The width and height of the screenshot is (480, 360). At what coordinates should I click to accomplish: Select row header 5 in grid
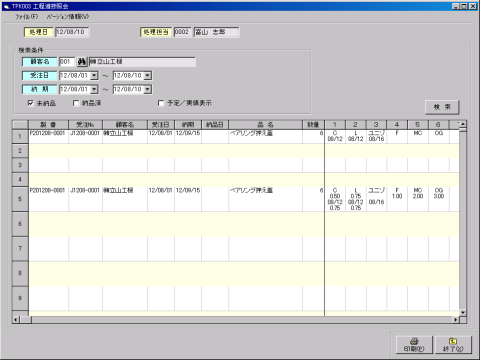(x=20, y=199)
